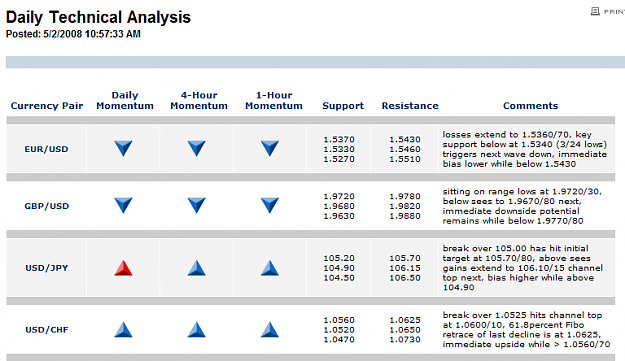Click USD/JPY resistance value 106.50

click(405, 278)
